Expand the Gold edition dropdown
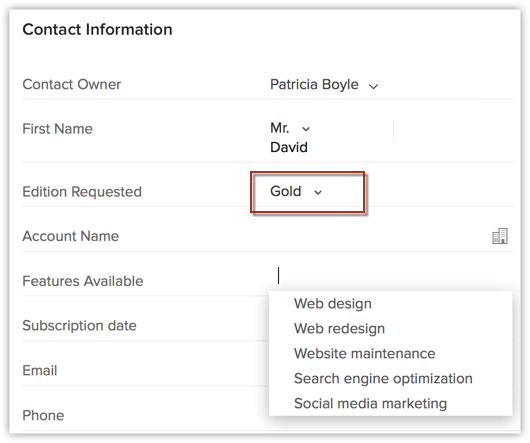 tap(318, 193)
